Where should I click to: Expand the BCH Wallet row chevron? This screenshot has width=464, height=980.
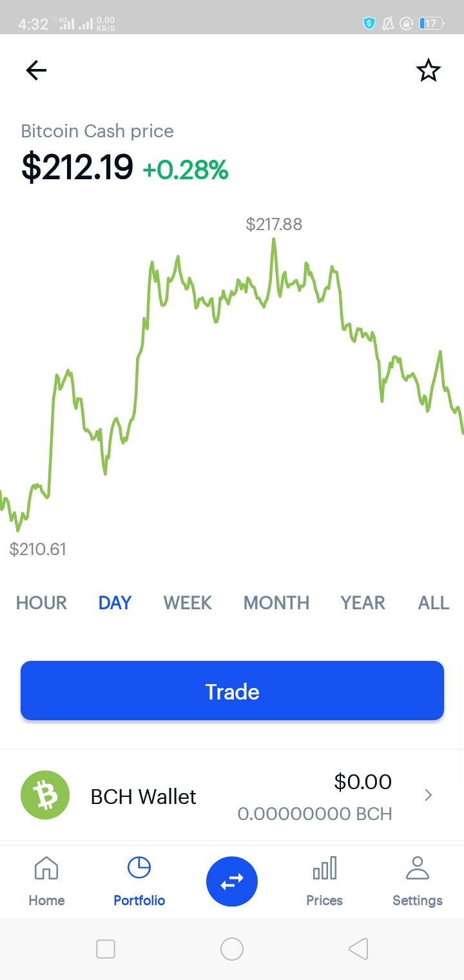coord(428,796)
